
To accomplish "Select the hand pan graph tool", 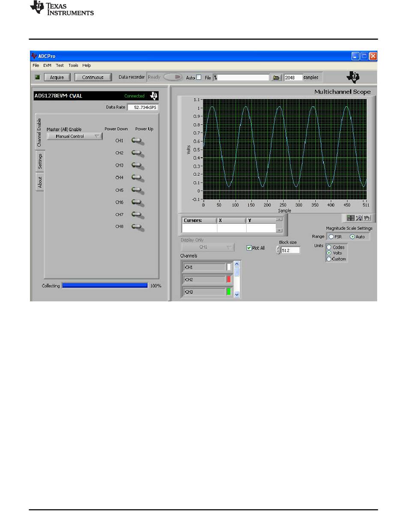I will [x=367, y=218].
